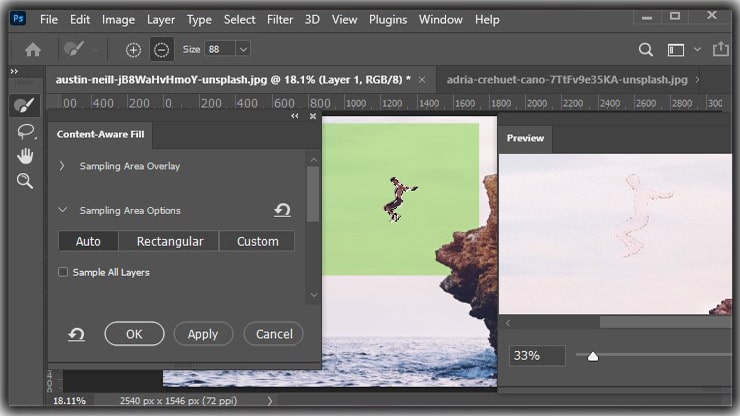This screenshot has height=416, width=740.
Task: Open the Select menu
Action: 239,20
